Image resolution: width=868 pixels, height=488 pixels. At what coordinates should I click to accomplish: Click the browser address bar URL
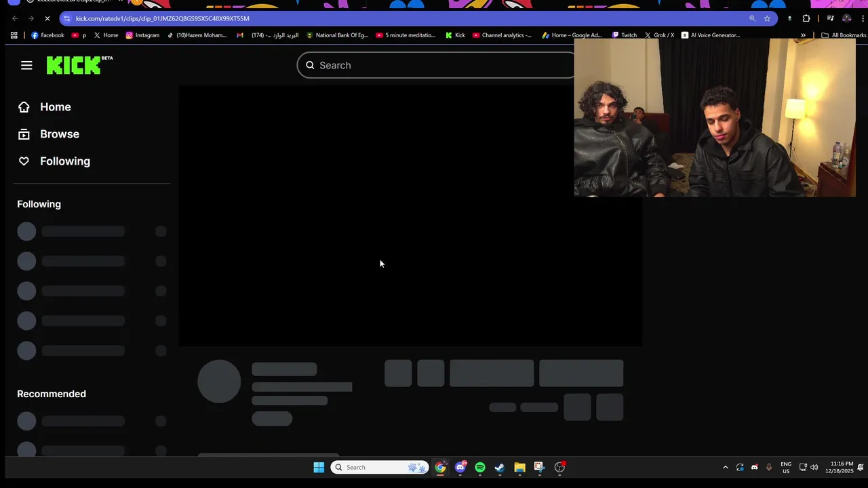(163, 18)
